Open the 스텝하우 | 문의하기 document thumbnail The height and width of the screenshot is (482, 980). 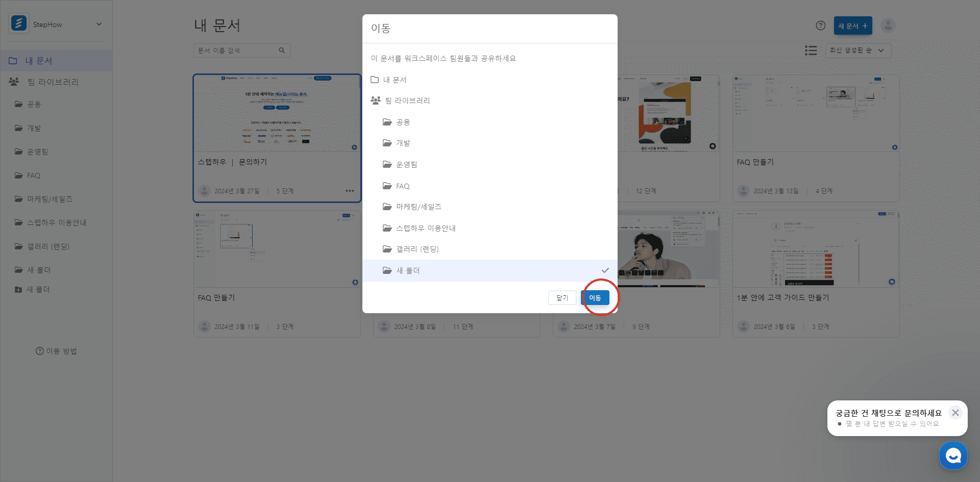point(277,113)
